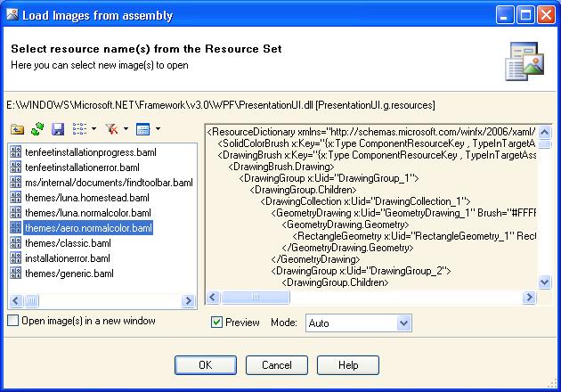561x392 pixels.
Task: Select themes/luna.normalcolor.baml item
Action: [x=88, y=213]
